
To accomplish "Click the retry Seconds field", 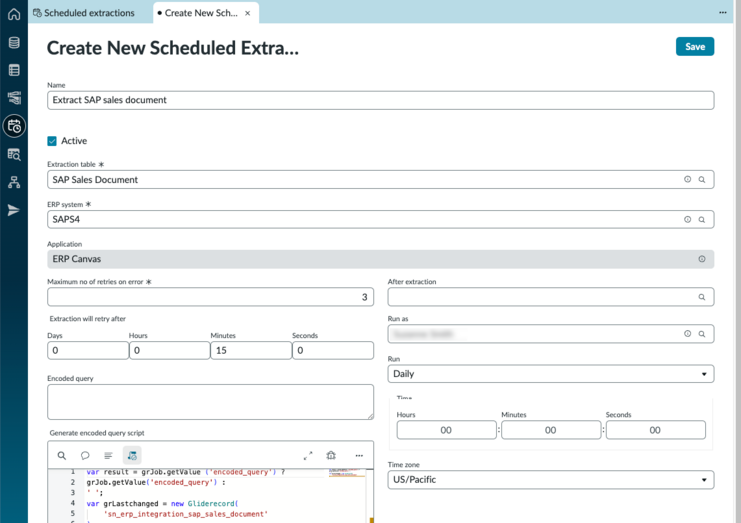I will pyautogui.click(x=333, y=351).
